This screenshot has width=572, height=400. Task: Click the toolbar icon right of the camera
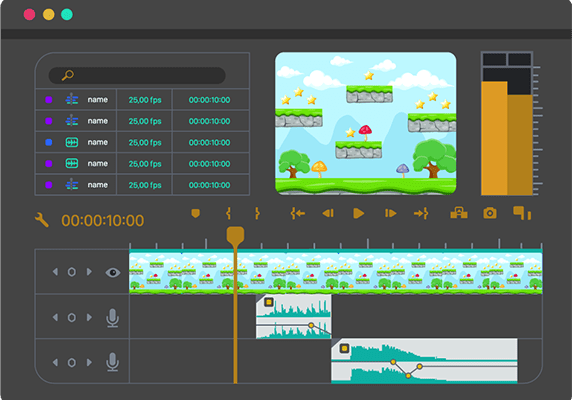tap(522, 213)
